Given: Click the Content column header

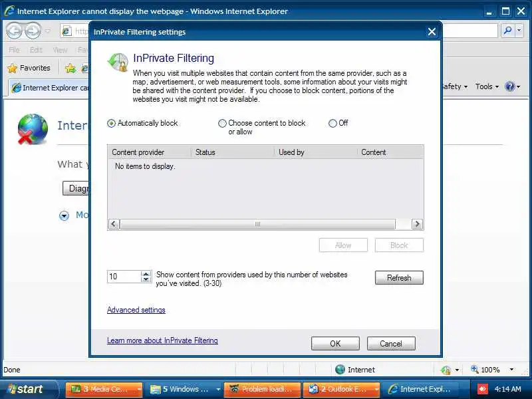Looking at the screenshot, I should [x=390, y=152].
